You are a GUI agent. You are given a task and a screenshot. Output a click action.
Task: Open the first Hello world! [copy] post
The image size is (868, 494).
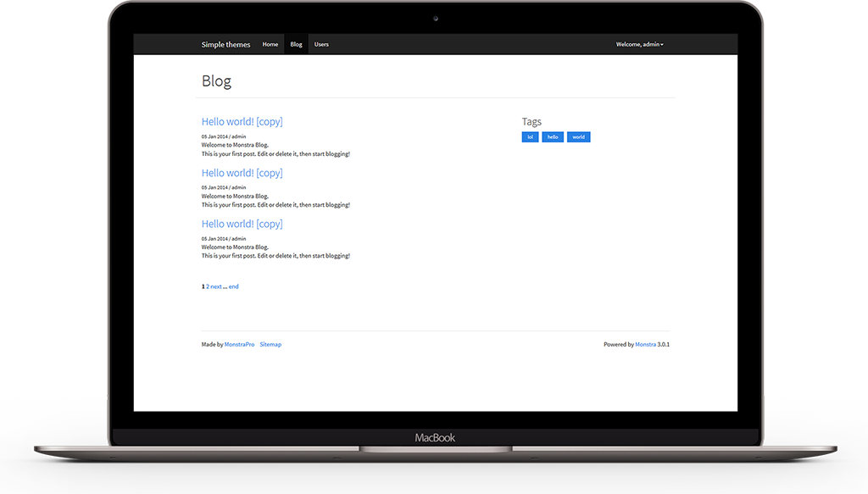(x=242, y=121)
